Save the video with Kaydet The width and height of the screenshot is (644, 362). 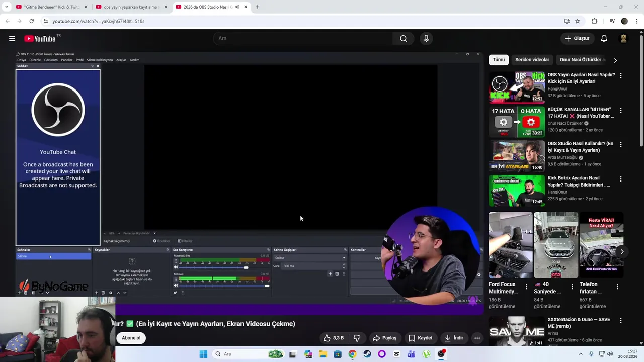(420, 338)
